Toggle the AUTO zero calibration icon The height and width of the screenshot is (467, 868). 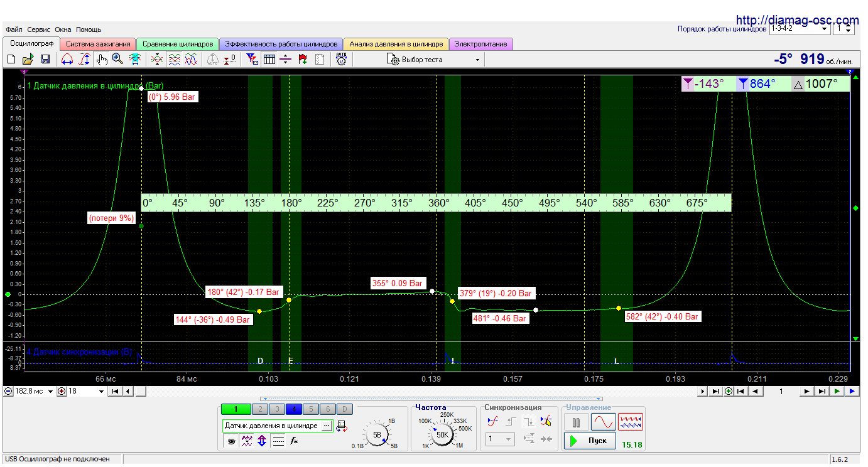(x=213, y=60)
